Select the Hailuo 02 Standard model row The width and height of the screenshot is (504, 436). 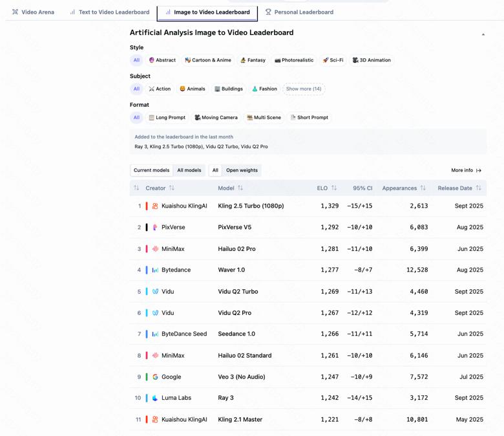point(244,356)
